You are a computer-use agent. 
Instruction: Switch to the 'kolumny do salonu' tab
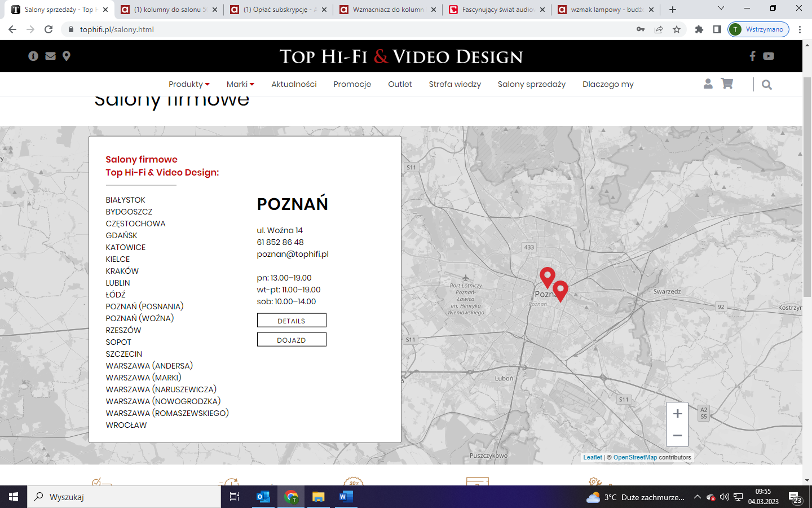click(169, 10)
